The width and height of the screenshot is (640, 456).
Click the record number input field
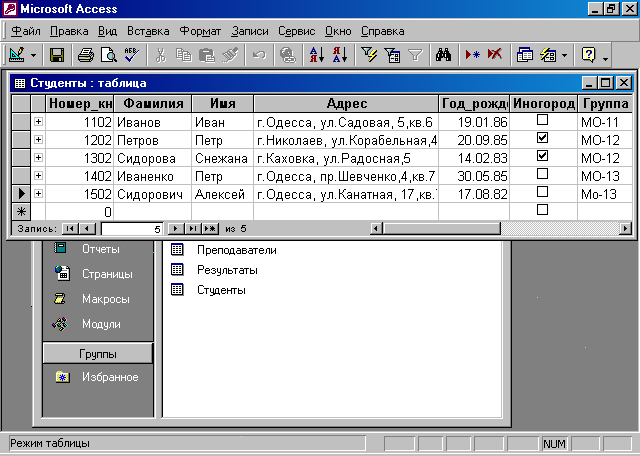pos(132,229)
